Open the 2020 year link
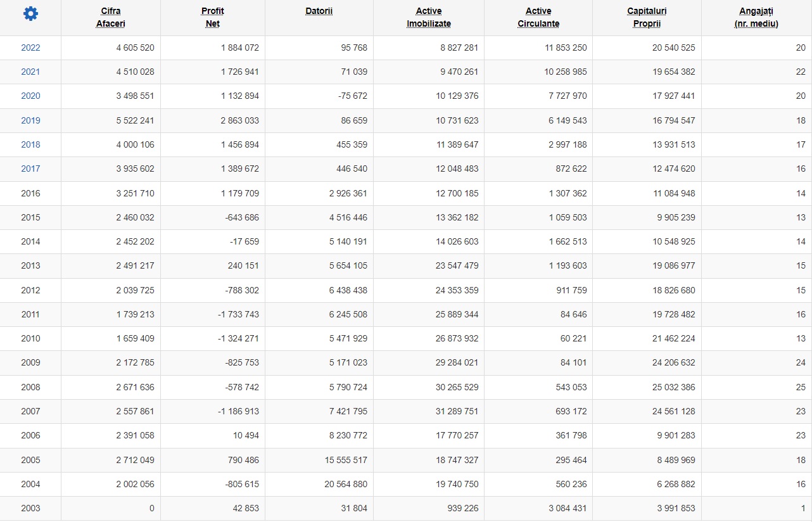The height and width of the screenshot is (522, 812). 30,96
